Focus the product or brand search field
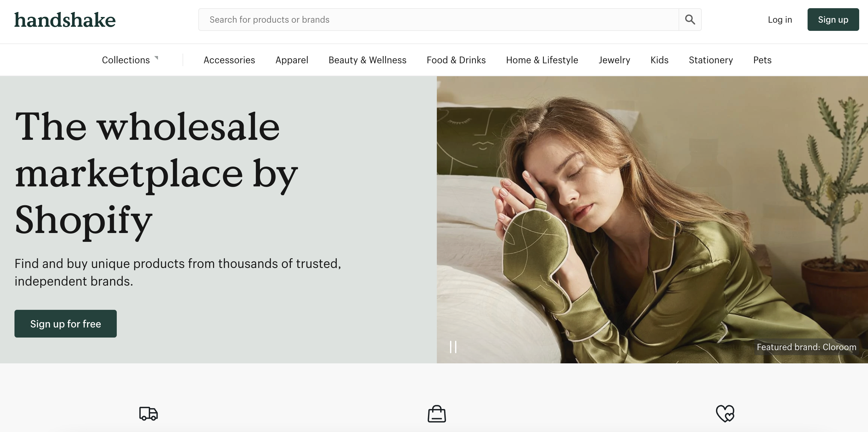The width and height of the screenshot is (868, 432). click(438, 20)
